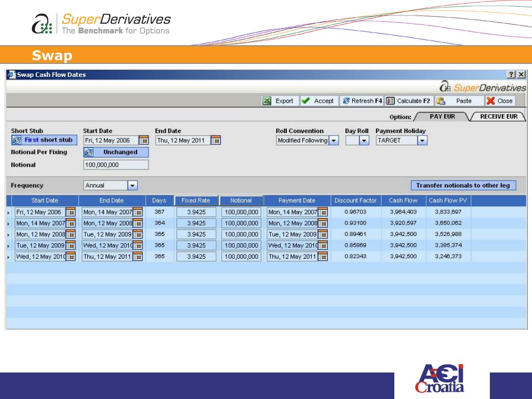
Task: Click the Fixed Rate column header
Action: click(196, 201)
